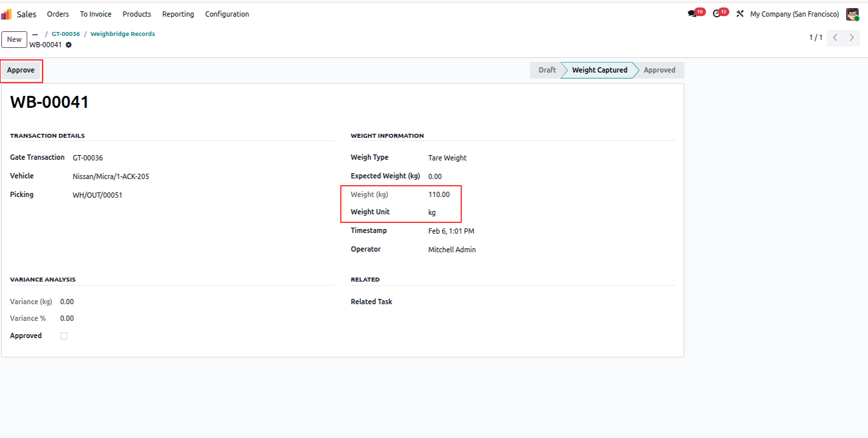Click the Approve button
868x438 pixels.
click(21, 71)
